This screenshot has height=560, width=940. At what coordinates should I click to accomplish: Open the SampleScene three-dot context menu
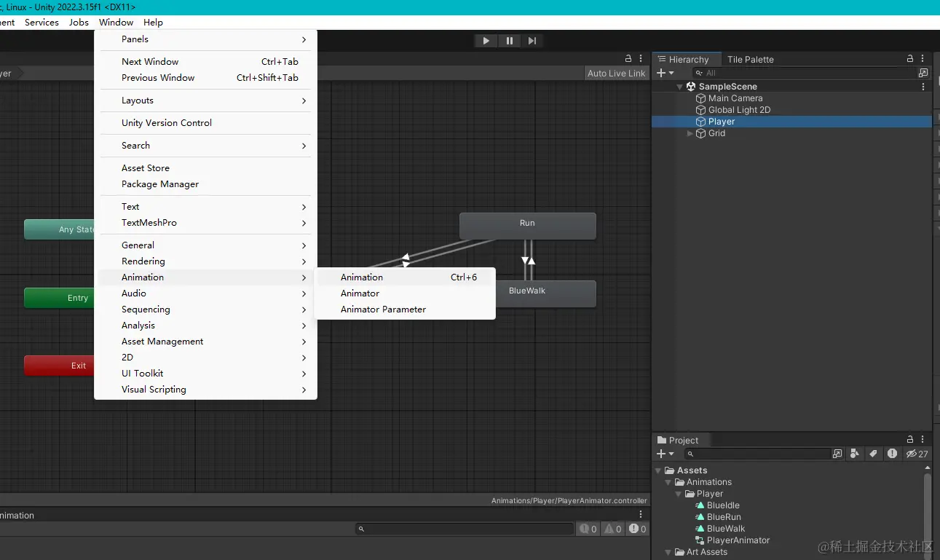923,87
